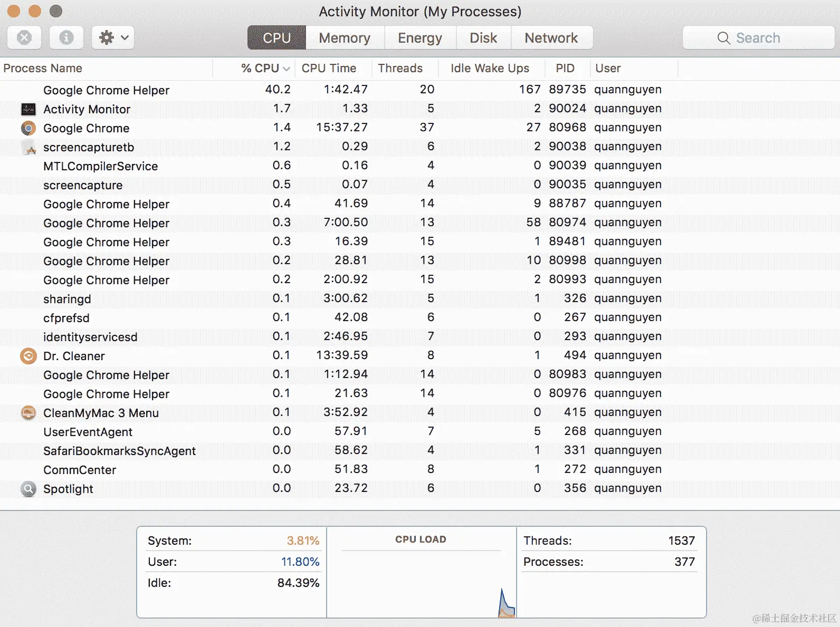This screenshot has width=840, height=627.
Task: Click the Activity Monitor (My Processes) window title
Action: 420,11
